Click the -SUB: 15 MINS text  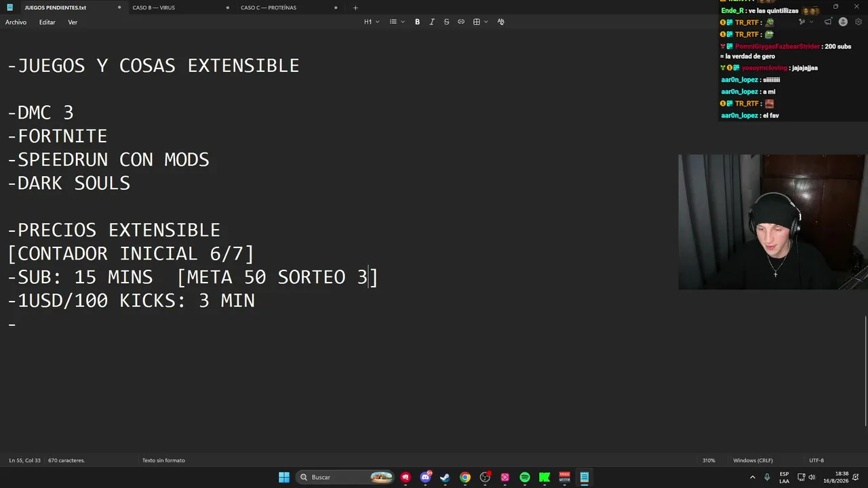coord(80,277)
